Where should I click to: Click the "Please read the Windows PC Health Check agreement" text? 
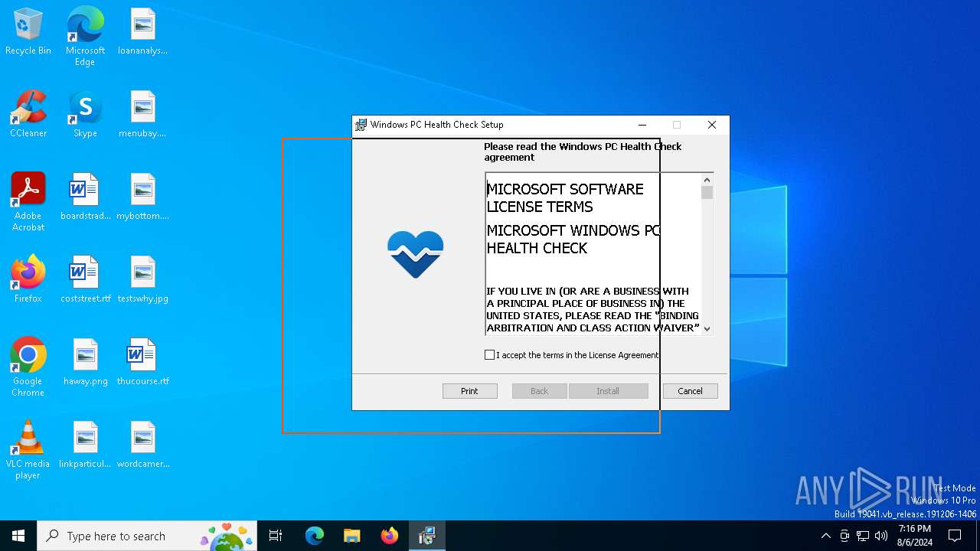tap(583, 152)
